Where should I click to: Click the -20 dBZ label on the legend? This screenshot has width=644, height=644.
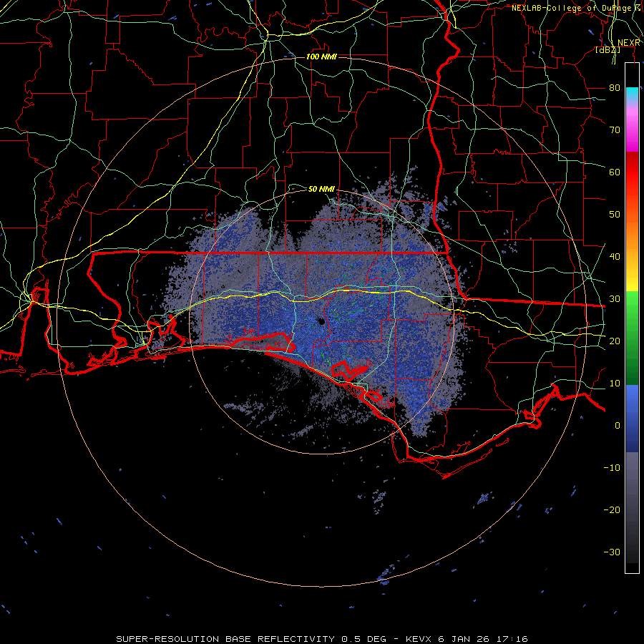(612, 510)
